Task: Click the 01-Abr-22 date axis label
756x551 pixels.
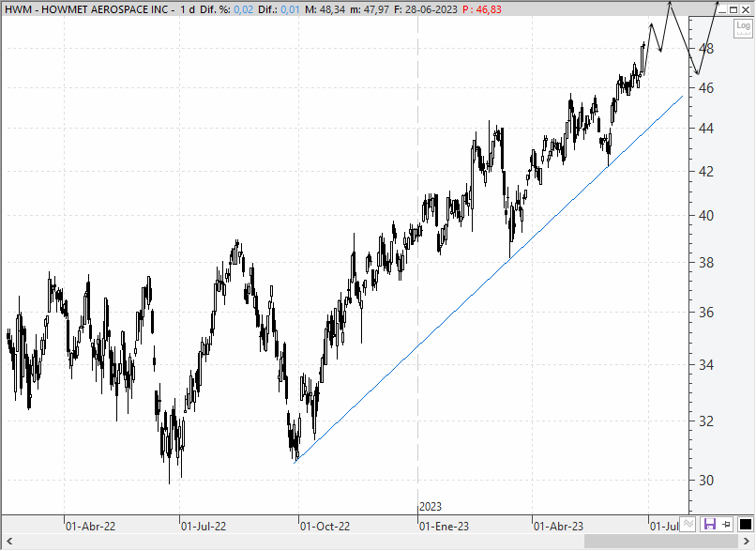Action: click(x=91, y=526)
